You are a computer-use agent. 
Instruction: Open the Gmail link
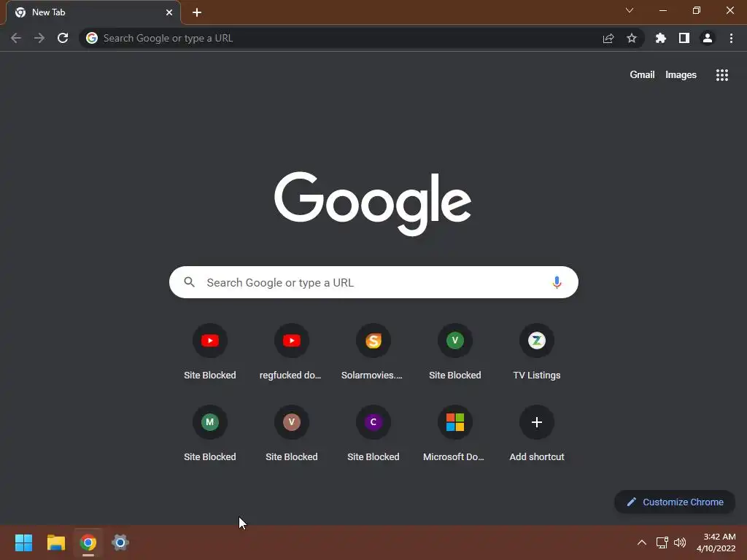pyautogui.click(x=642, y=75)
